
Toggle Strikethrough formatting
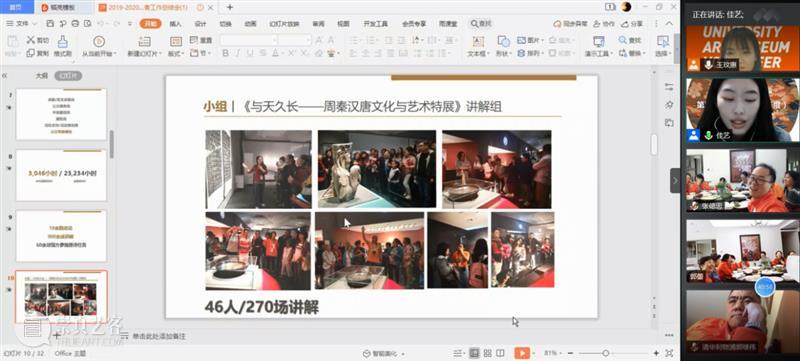[x=262, y=53]
